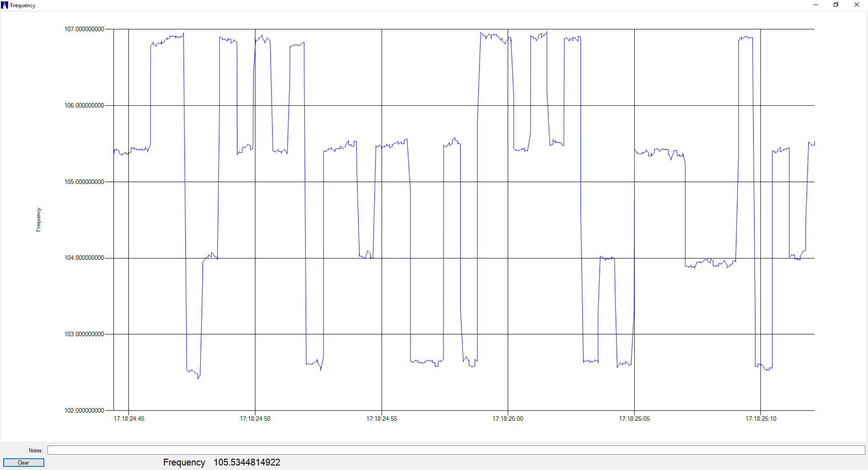Click the Frequency window title text
Screen dimensions: 868x470
tap(23, 5)
